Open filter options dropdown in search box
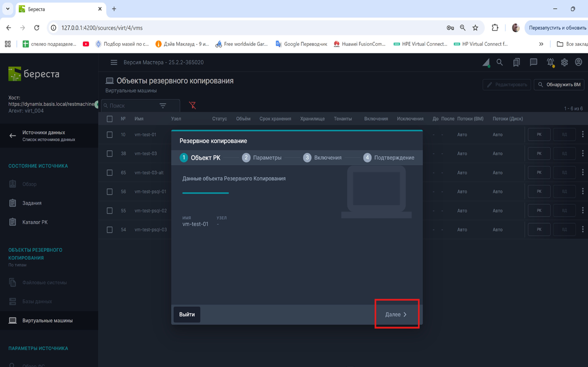 click(163, 106)
